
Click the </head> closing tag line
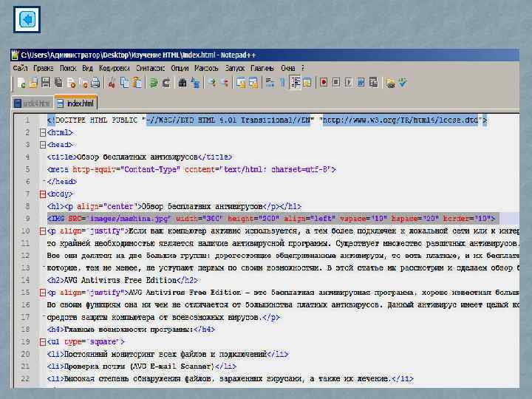click(62, 182)
